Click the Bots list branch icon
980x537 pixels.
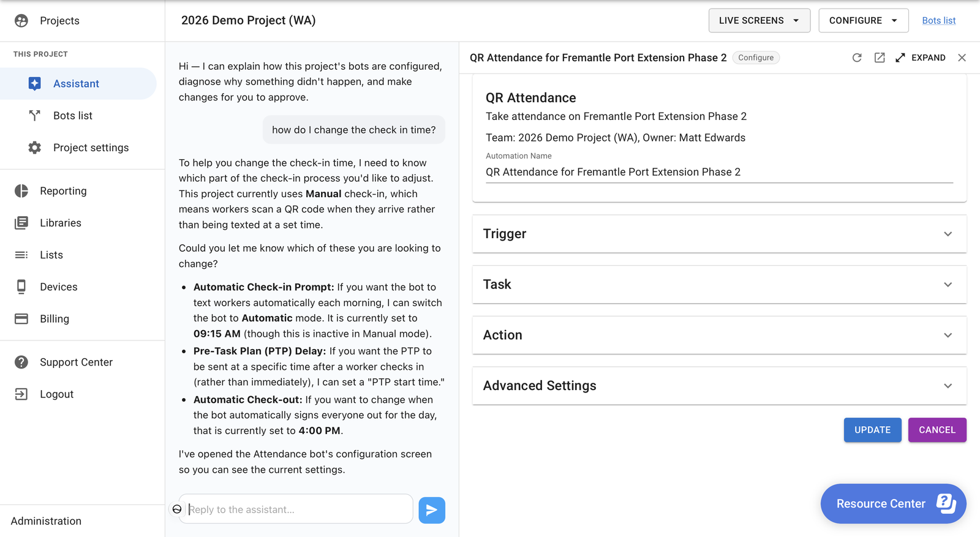point(35,116)
